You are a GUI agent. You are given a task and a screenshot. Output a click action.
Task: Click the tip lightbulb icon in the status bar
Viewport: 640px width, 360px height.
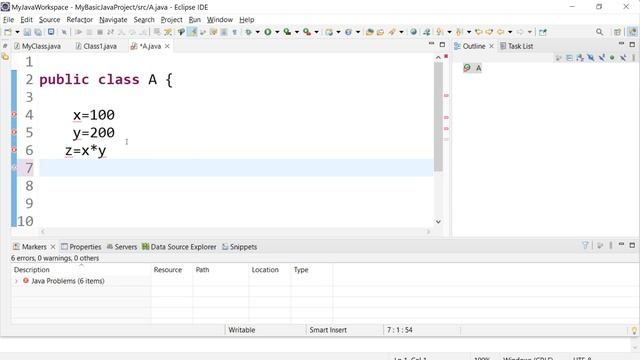point(634,331)
